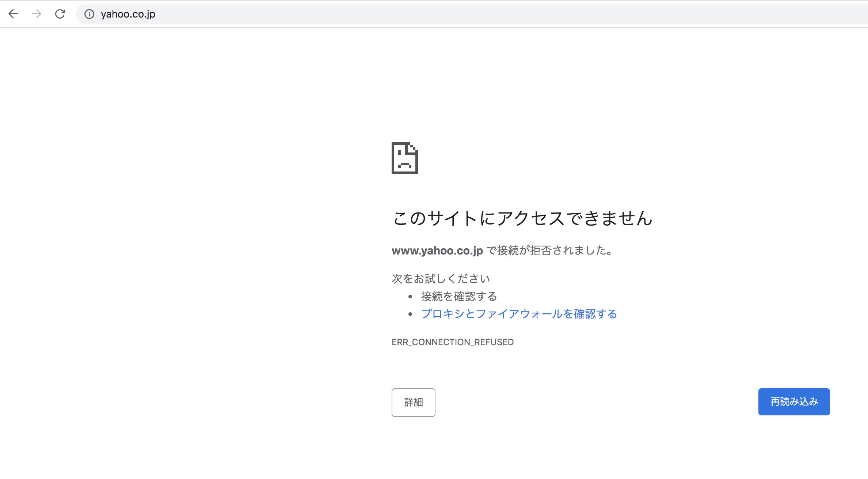
Task: Click the bold www.yahoo.co.jp hostname text
Action: tap(437, 250)
